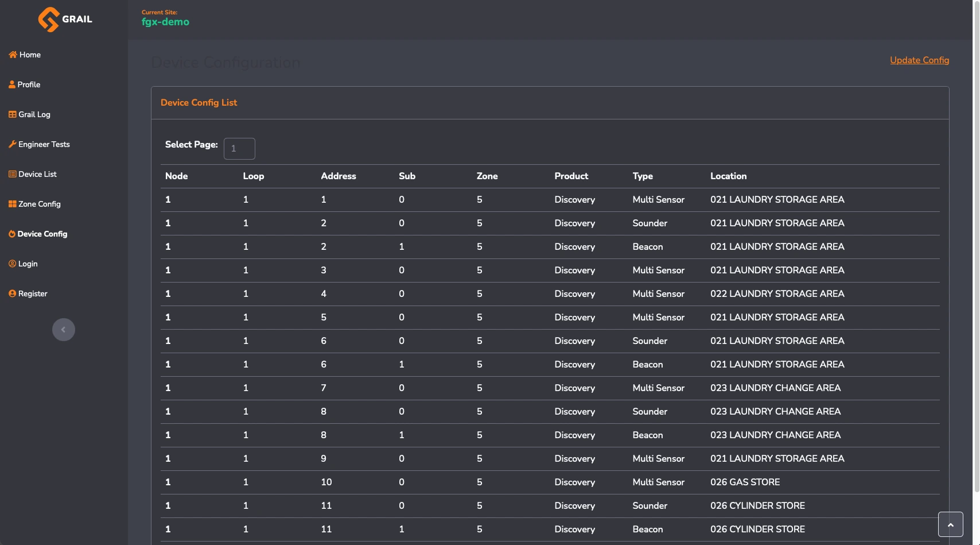The image size is (980, 545).
Task: Click the fgx-demo current site name
Action: pos(165,22)
